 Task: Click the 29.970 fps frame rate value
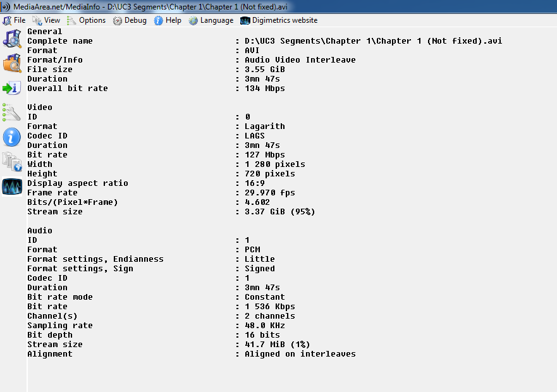click(x=270, y=193)
